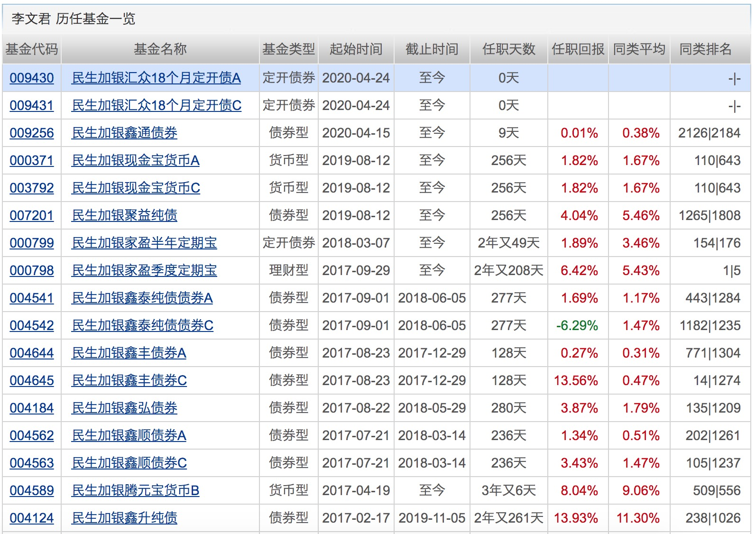756x534 pixels.
Task: Open fund code 009431 link
Action: [x=32, y=105]
